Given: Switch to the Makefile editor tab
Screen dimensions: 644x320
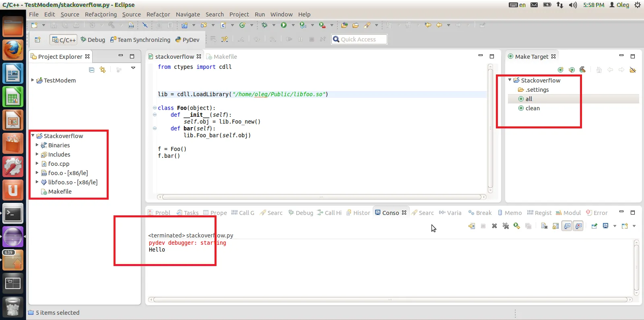Looking at the screenshot, I should coord(221,57).
